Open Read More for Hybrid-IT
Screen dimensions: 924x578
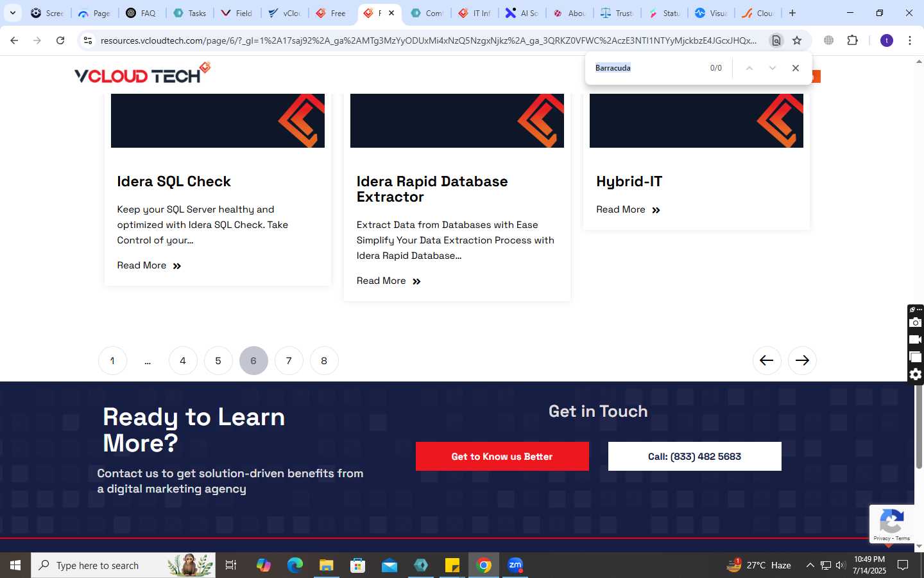click(628, 209)
